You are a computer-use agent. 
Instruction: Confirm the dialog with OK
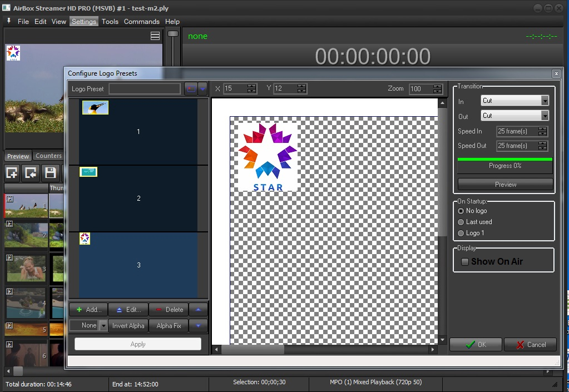(476, 345)
